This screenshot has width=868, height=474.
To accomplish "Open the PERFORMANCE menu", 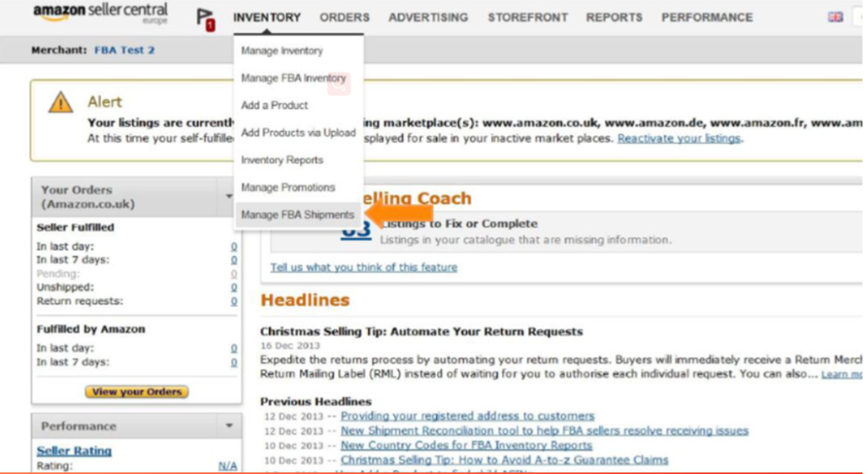I will tap(707, 18).
